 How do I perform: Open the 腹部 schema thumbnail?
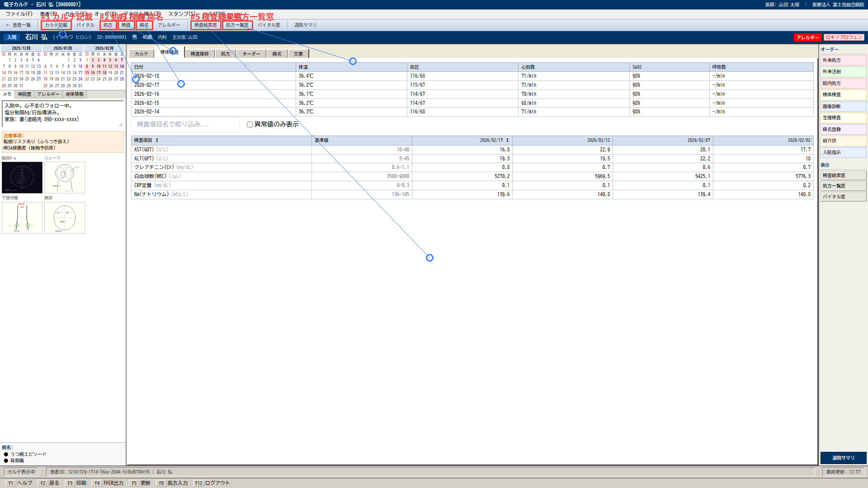[x=65, y=218]
